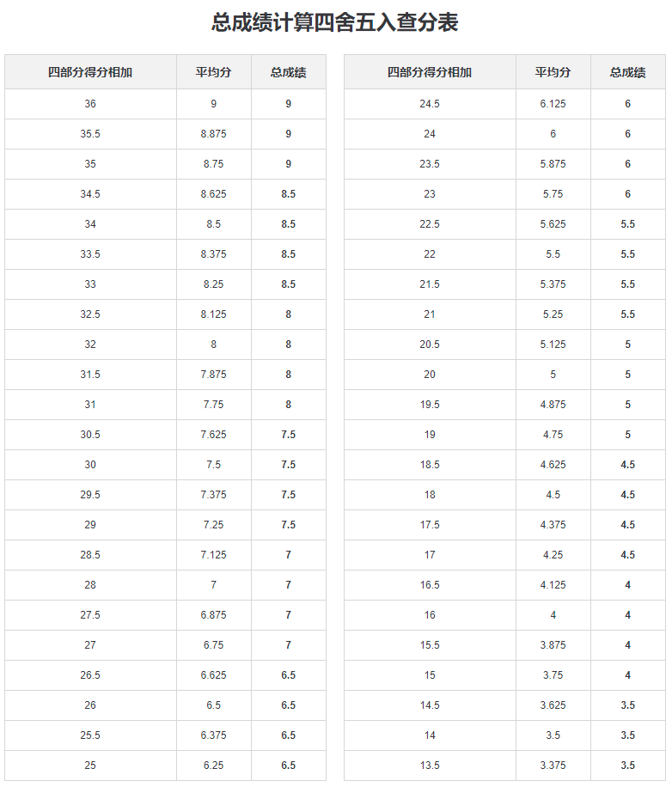Select the sum score cell 26.5
This screenshot has width=672, height=787.
[90, 675]
